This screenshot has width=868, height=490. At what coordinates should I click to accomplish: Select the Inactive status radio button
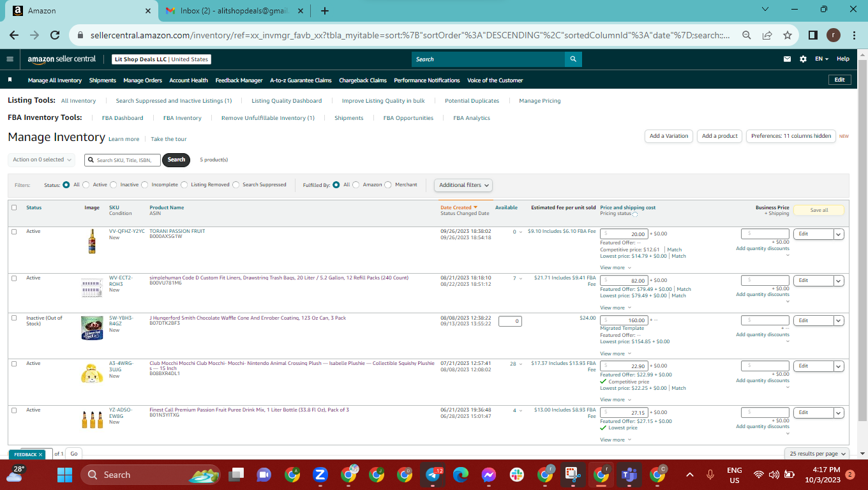click(114, 185)
